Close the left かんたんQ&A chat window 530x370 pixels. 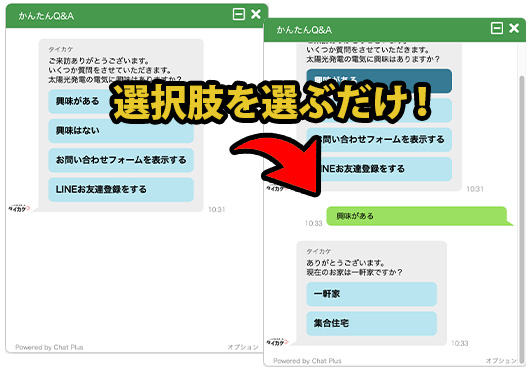pyautogui.click(x=256, y=14)
